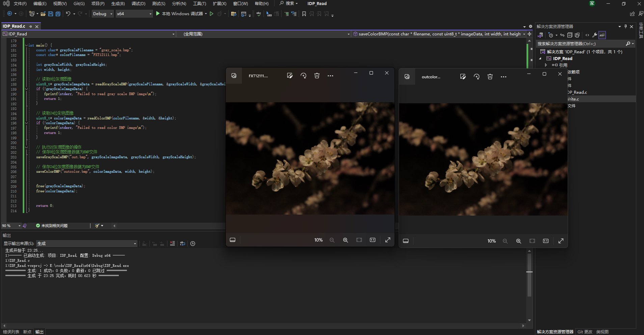644x335 pixels.
Task: Click the 搜索 search button in title bar
Action: click(x=289, y=3)
